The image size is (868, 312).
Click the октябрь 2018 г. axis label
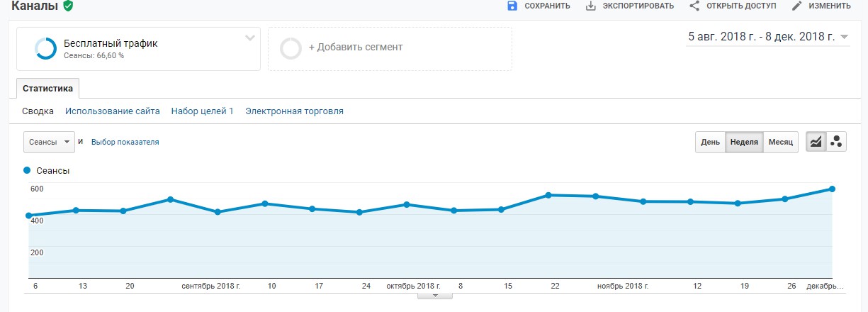[x=413, y=286]
